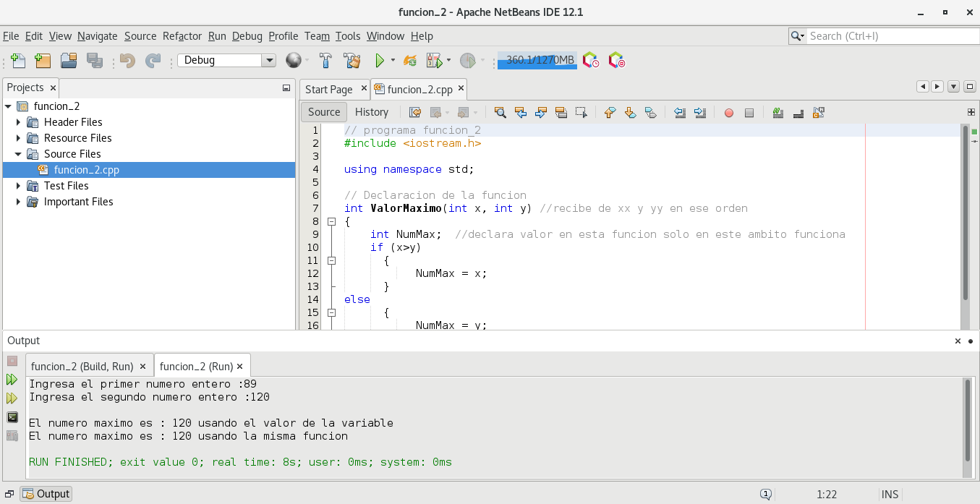Select funcion_2 (Build, Run) output tab

point(82,366)
